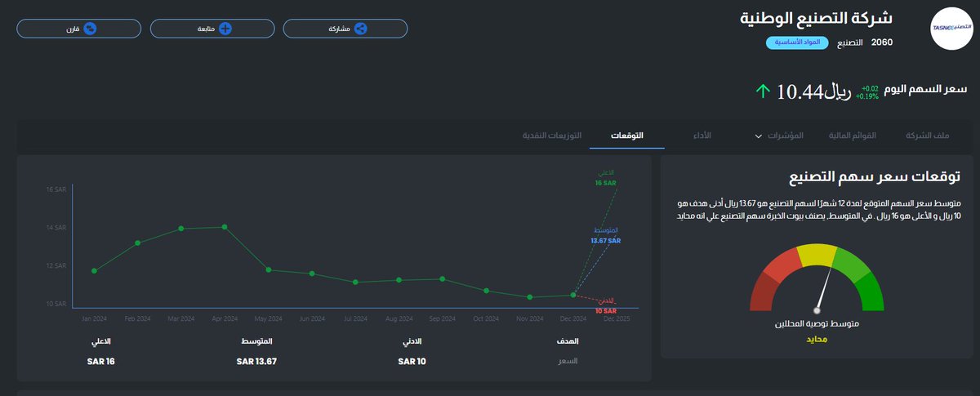Click the الهدف column header
The image size is (980, 396).
pos(568,340)
